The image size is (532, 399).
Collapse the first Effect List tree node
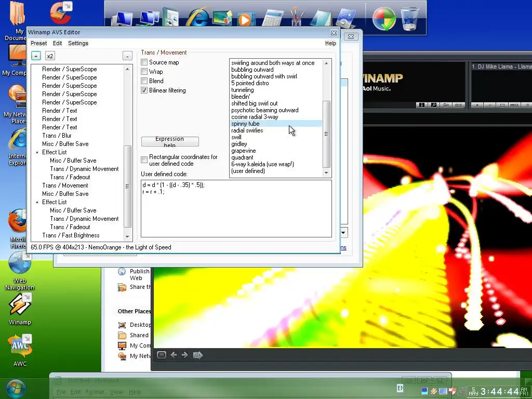click(x=37, y=152)
